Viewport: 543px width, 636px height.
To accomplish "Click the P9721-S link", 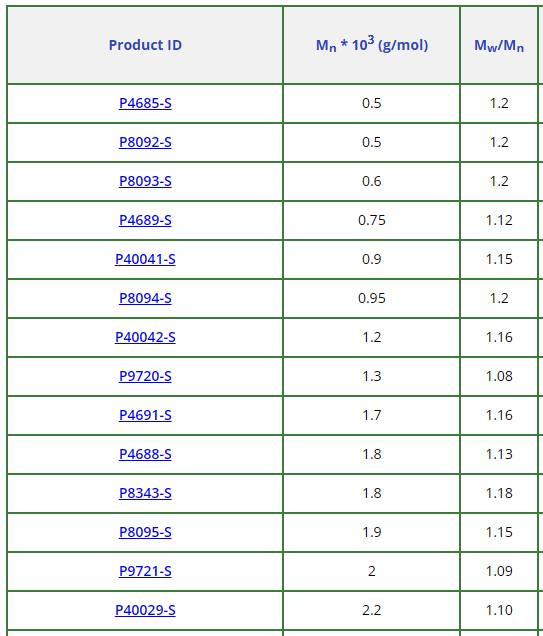I will (x=145, y=571).
